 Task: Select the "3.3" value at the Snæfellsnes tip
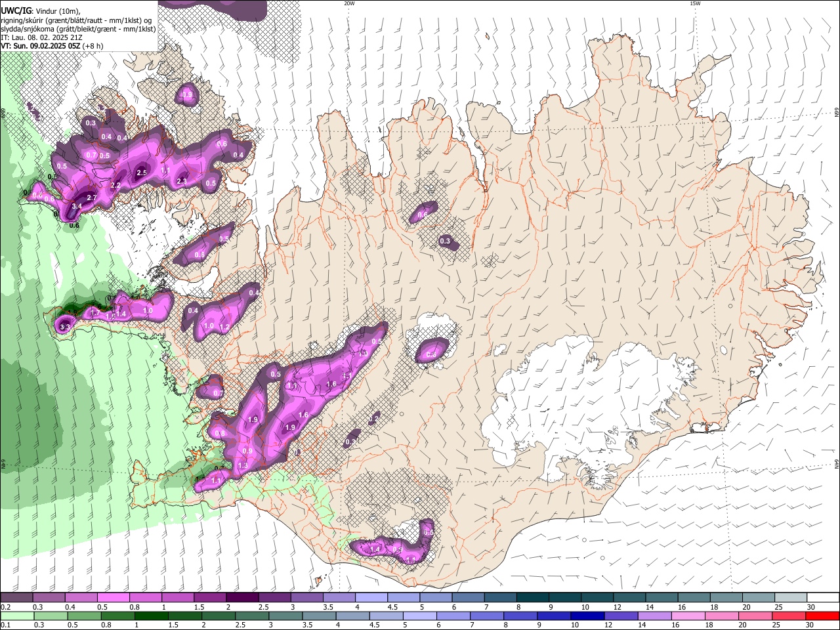click(x=65, y=326)
